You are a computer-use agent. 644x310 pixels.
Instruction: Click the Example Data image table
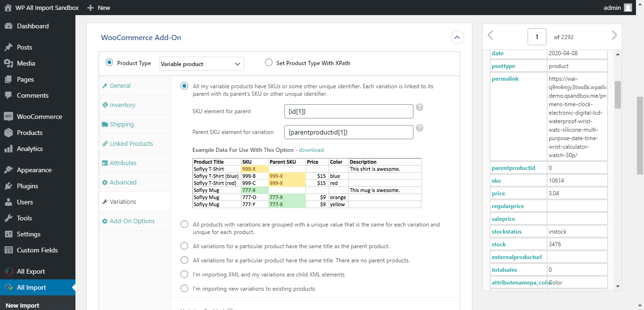[307, 183]
